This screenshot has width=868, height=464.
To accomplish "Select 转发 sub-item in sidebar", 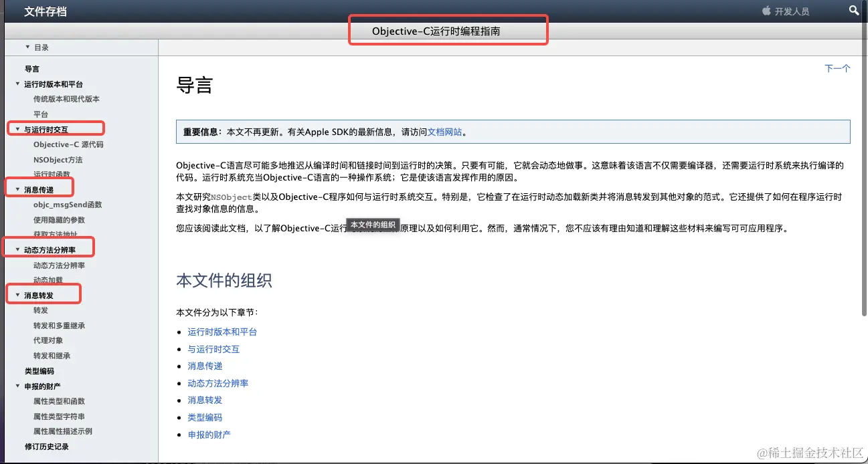I will [x=41, y=310].
